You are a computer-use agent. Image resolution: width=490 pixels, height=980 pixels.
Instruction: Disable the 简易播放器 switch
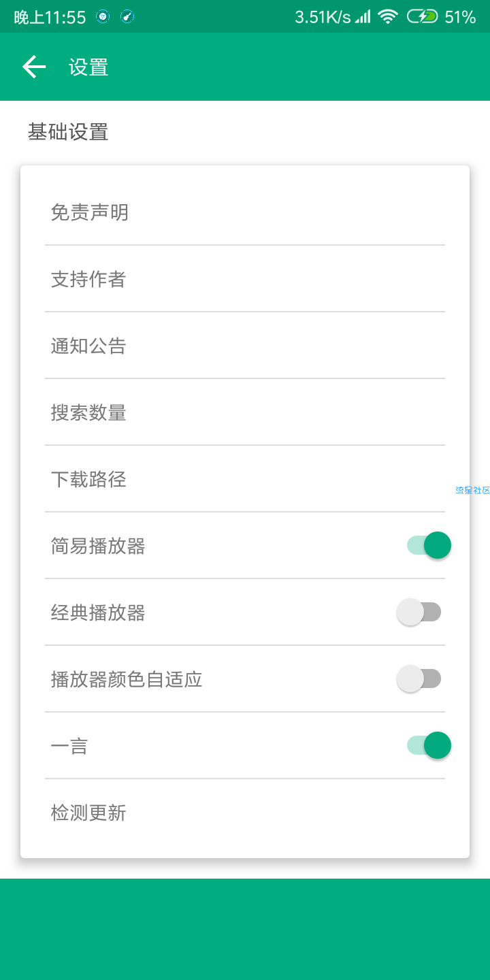point(429,545)
